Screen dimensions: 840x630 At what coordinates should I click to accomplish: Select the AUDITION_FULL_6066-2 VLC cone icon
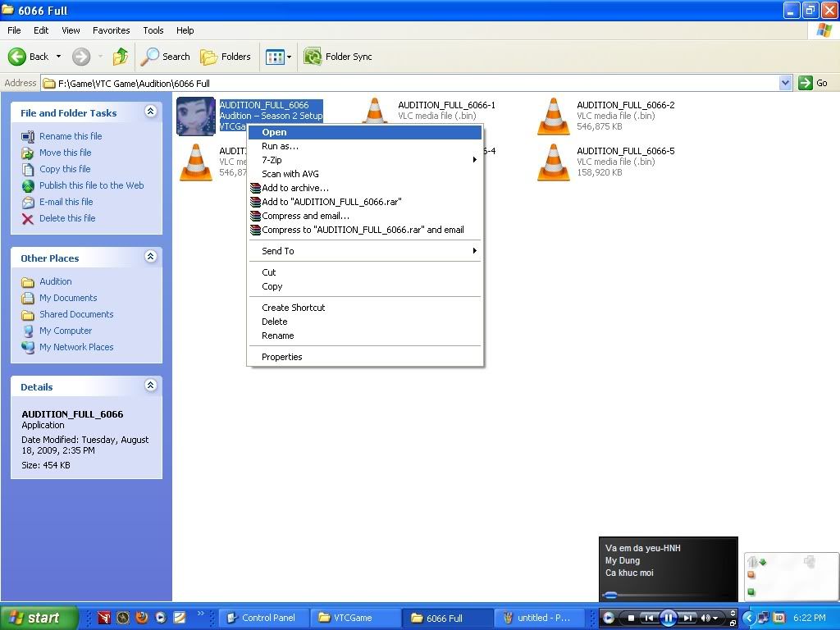[x=554, y=116]
